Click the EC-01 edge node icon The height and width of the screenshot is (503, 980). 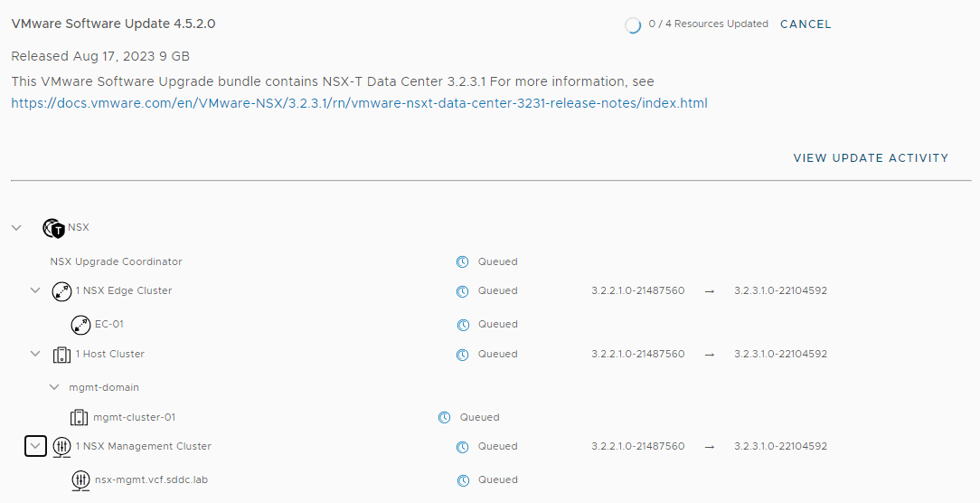pos(80,325)
